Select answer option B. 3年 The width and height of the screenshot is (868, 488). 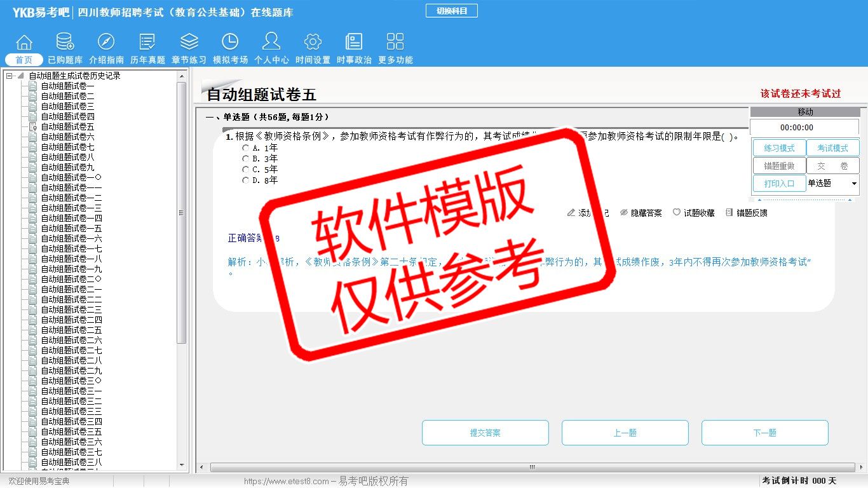[x=246, y=159]
